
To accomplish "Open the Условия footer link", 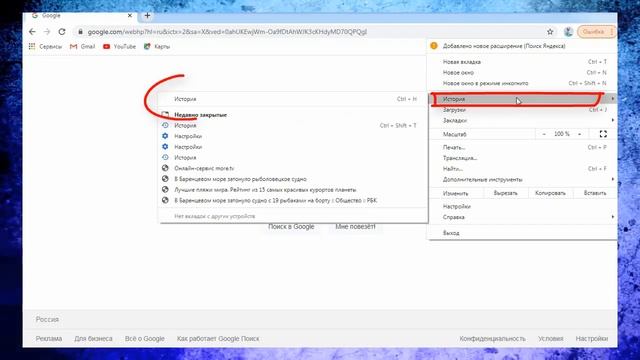I will [x=550, y=339].
